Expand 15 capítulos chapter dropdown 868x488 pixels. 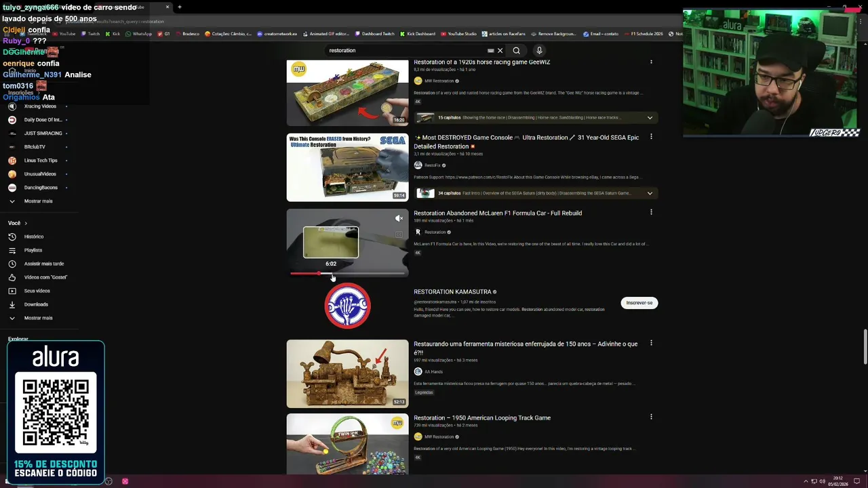[650, 118]
